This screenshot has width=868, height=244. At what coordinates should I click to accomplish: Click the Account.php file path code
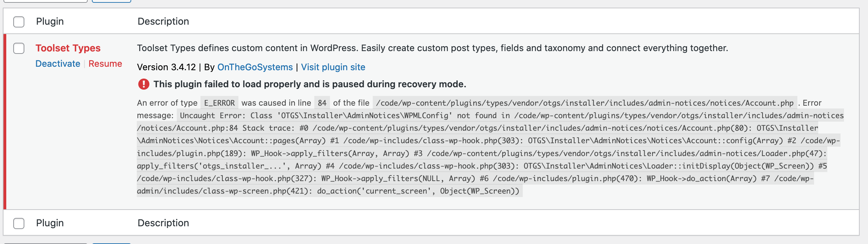584,103
